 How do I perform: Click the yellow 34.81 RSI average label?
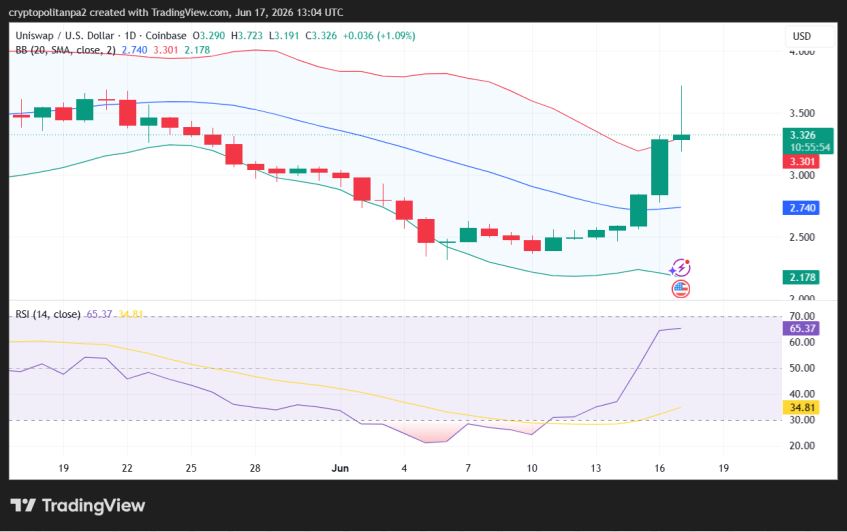pyautogui.click(x=802, y=407)
